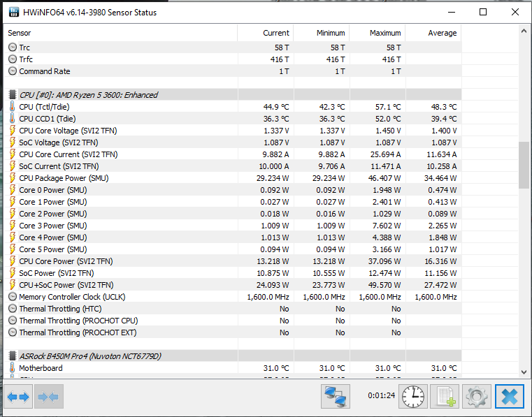Click the 0:01:24 elapsed time display
532x417 pixels.
click(x=382, y=395)
